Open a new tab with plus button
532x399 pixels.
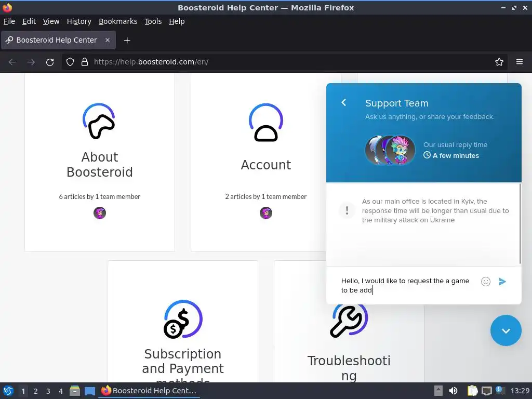point(127,41)
